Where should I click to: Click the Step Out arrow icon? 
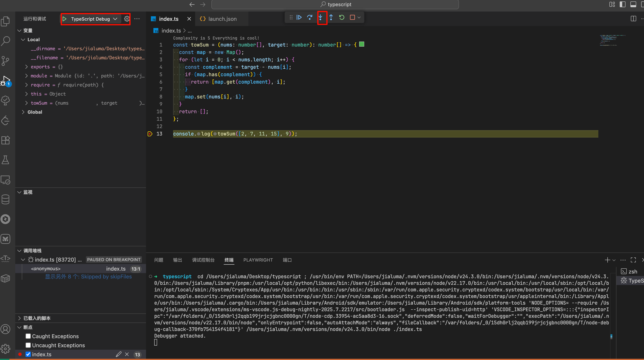(x=331, y=18)
